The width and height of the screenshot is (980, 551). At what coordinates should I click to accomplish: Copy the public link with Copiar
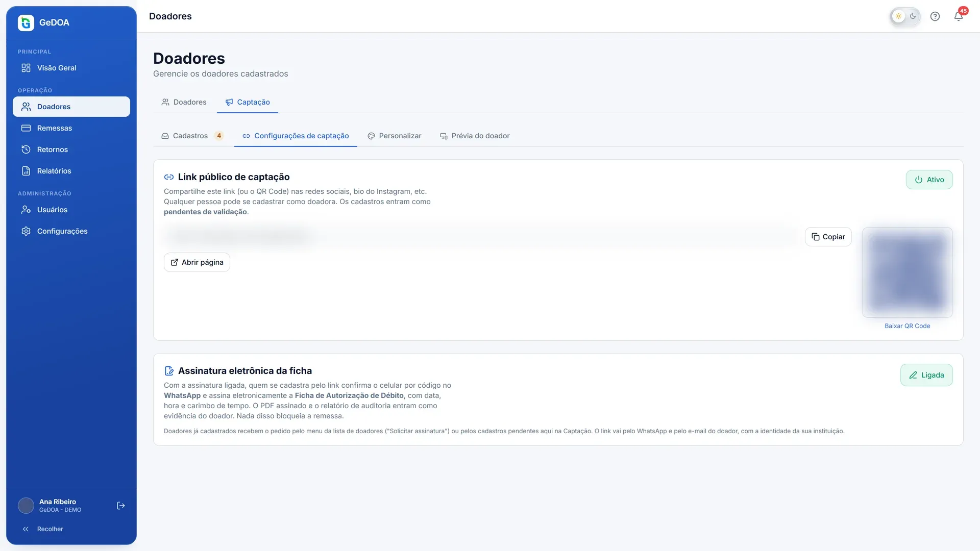tap(828, 237)
